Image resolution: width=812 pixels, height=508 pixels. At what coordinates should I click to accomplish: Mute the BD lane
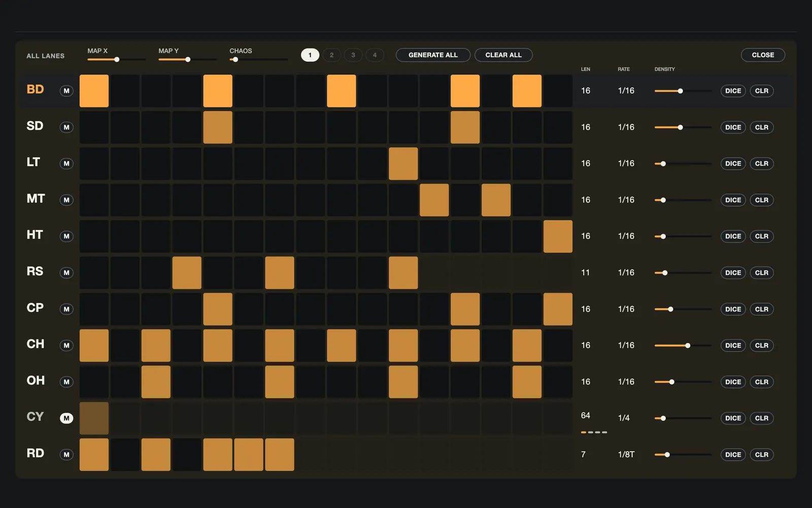coord(66,91)
